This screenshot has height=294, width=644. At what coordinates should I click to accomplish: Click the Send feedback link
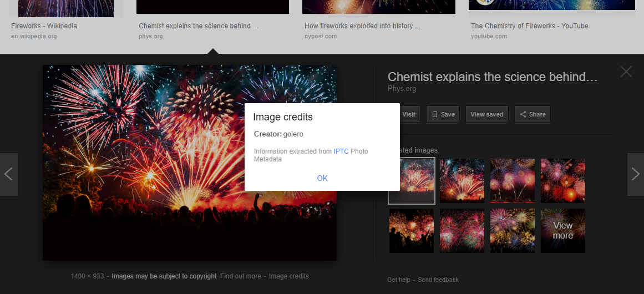pos(438,280)
